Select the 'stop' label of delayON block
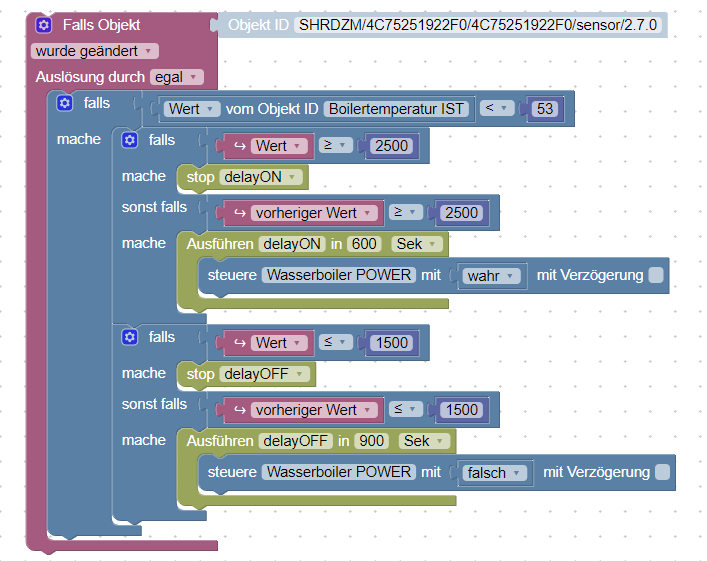This screenshot has height=561, width=707. (200, 177)
